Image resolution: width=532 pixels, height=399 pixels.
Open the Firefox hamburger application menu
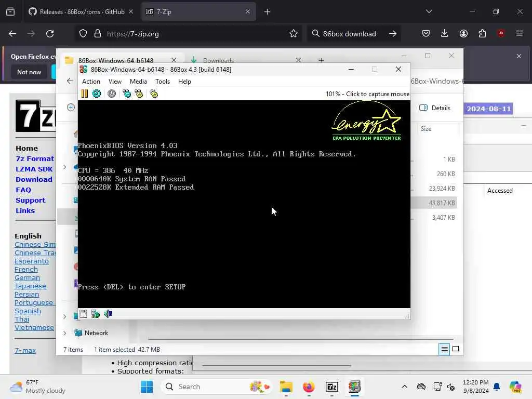(x=520, y=33)
